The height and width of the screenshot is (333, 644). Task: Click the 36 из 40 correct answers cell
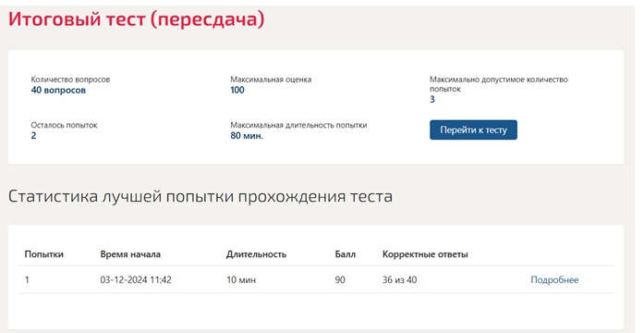pyautogui.click(x=400, y=280)
